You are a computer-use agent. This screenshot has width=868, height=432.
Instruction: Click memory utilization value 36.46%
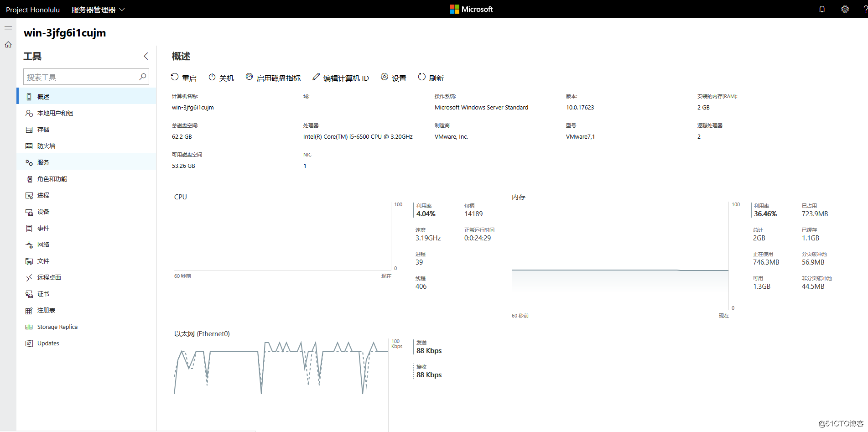[x=765, y=214]
